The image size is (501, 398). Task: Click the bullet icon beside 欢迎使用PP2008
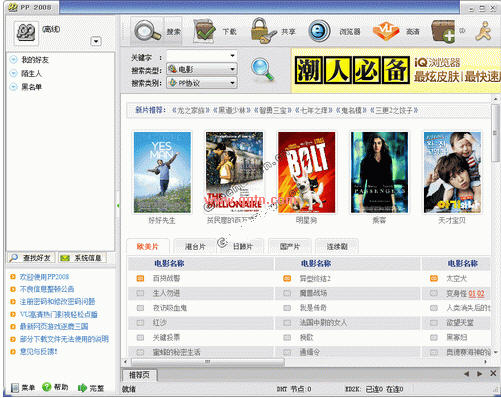(x=13, y=277)
